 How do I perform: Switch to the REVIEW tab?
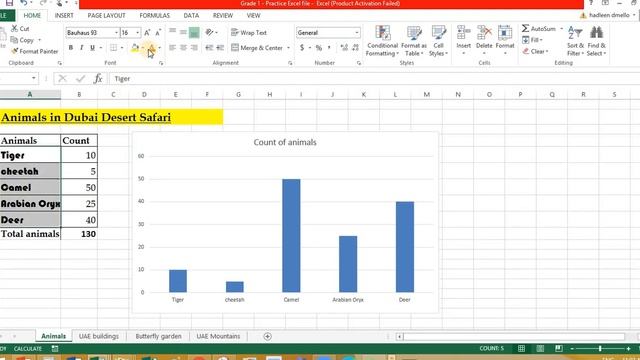click(x=223, y=16)
